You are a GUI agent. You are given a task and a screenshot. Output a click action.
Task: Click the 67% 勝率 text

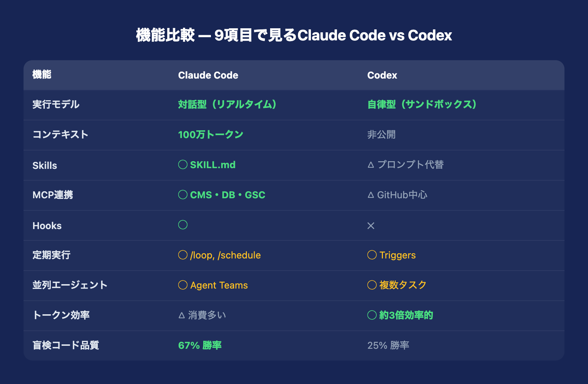tap(200, 345)
